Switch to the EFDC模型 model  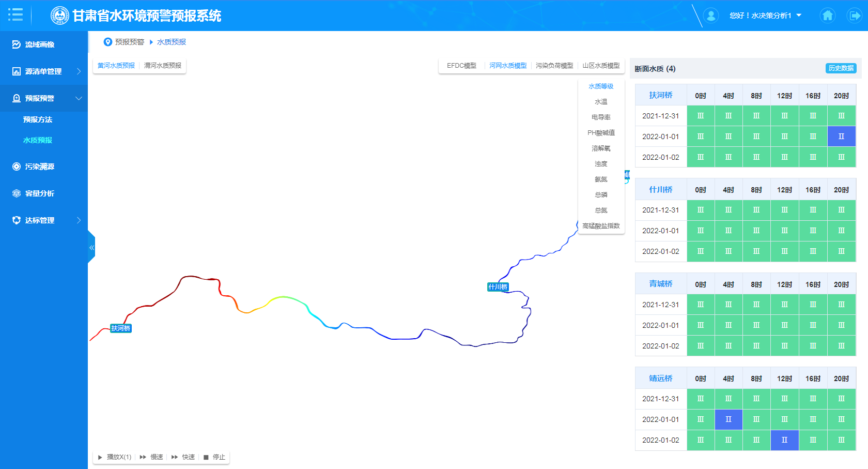tap(461, 66)
